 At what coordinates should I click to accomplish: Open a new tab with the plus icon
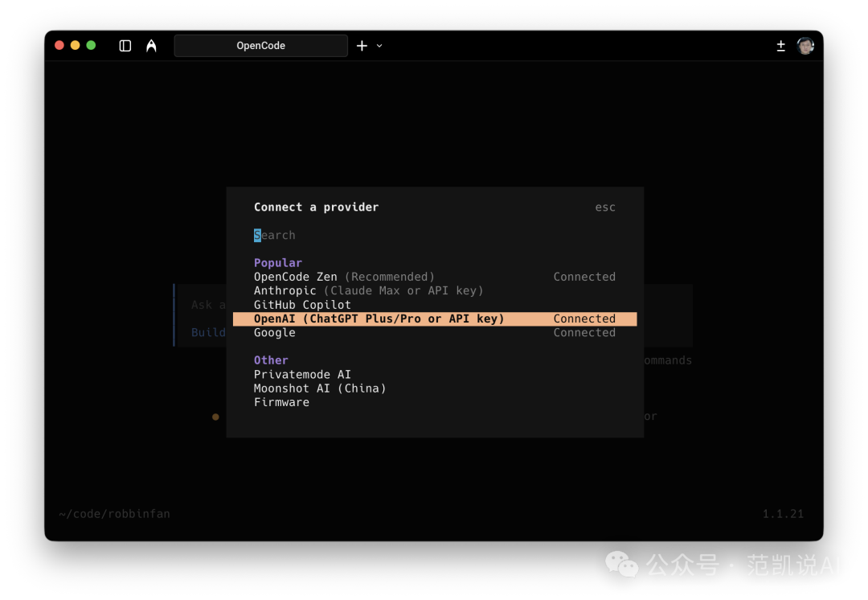(362, 46)
